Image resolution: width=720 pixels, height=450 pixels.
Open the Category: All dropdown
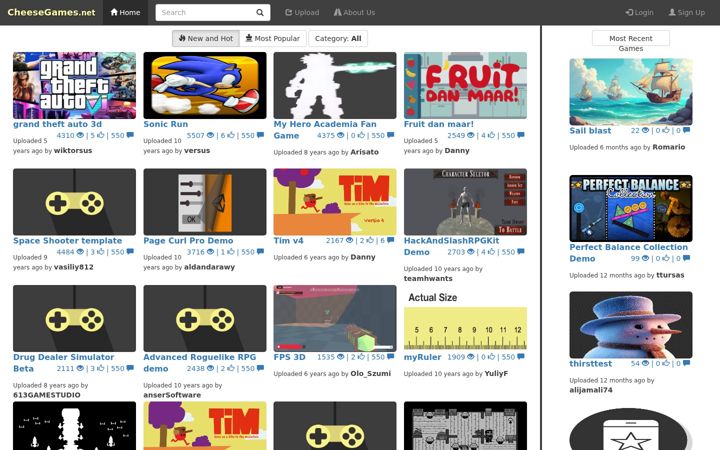[338, 39]
